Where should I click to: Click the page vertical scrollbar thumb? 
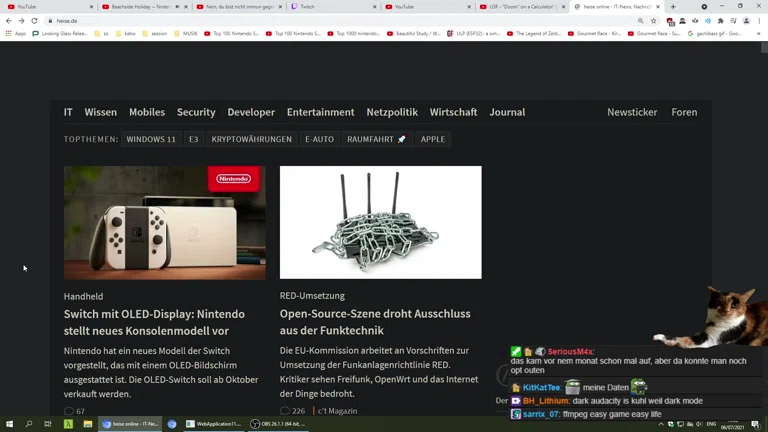tap(764, 48)
